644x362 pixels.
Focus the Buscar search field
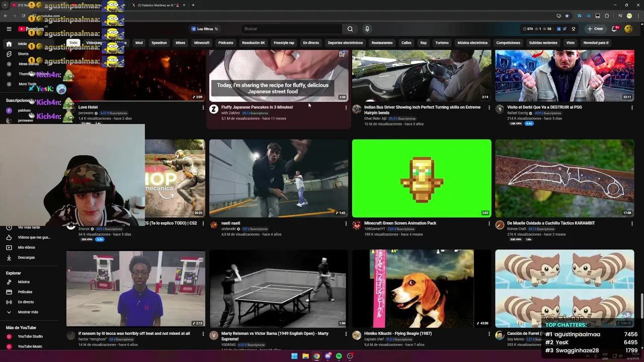[292, 29]
